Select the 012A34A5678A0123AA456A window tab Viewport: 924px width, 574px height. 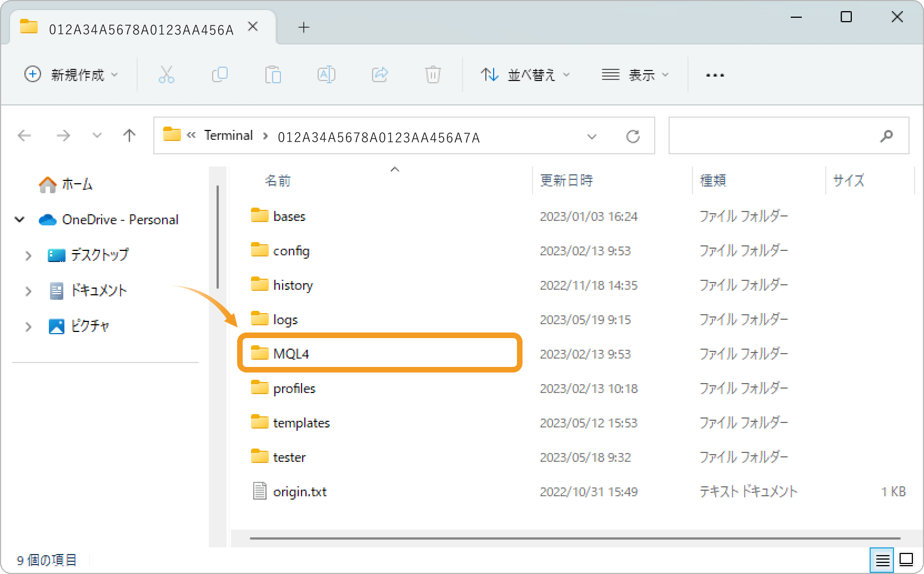142,28
